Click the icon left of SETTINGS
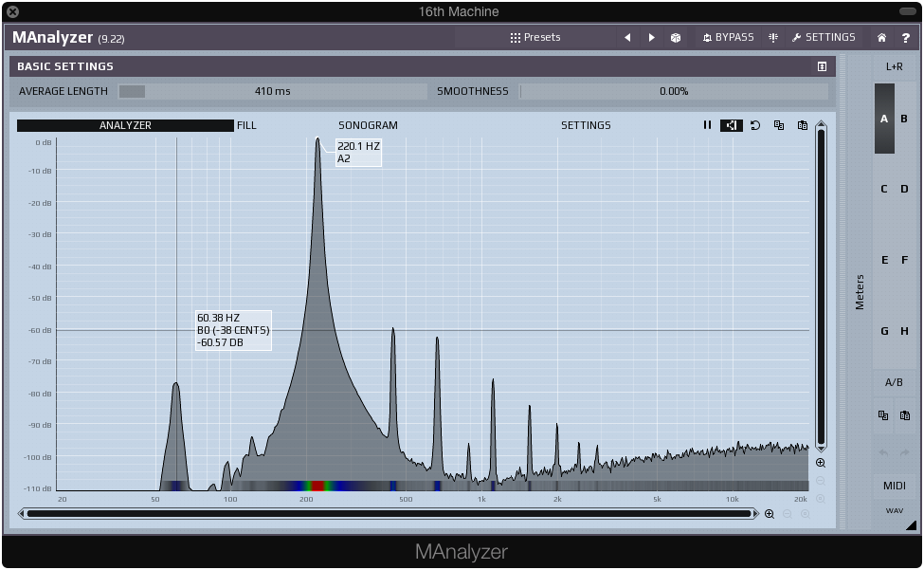The width and height of the screenshot is (924, 570). click(773, 37)
